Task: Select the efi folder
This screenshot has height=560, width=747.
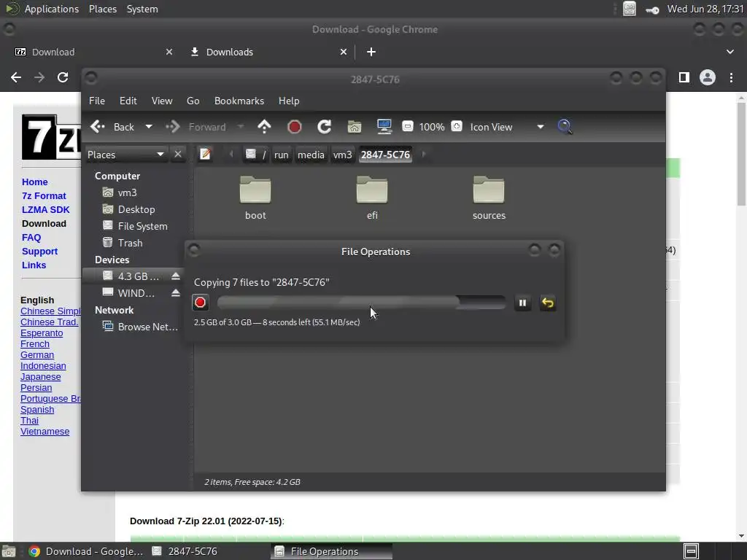Action: (372, 198)
